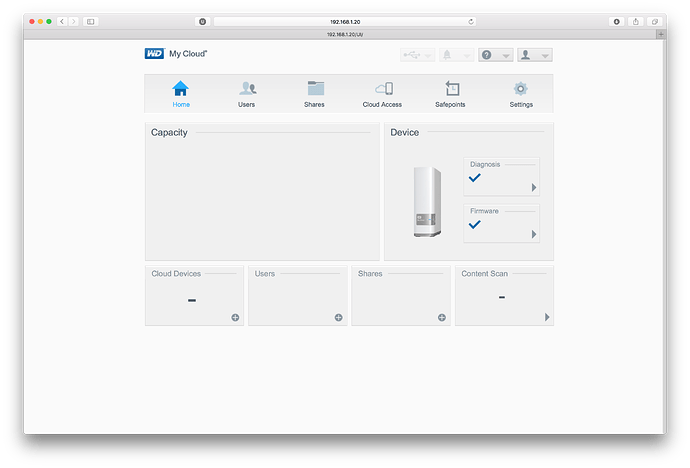690x468 pixels.
Task: Show all tabs overview
Action: [655, 21]
